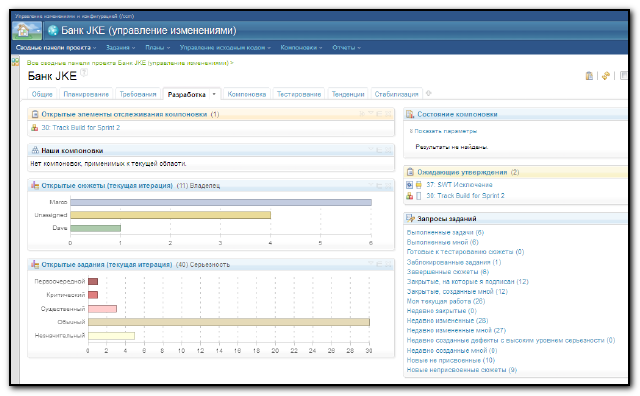Open the Состояние компоновки title link

pyautogui.click(x=457, y=114)
